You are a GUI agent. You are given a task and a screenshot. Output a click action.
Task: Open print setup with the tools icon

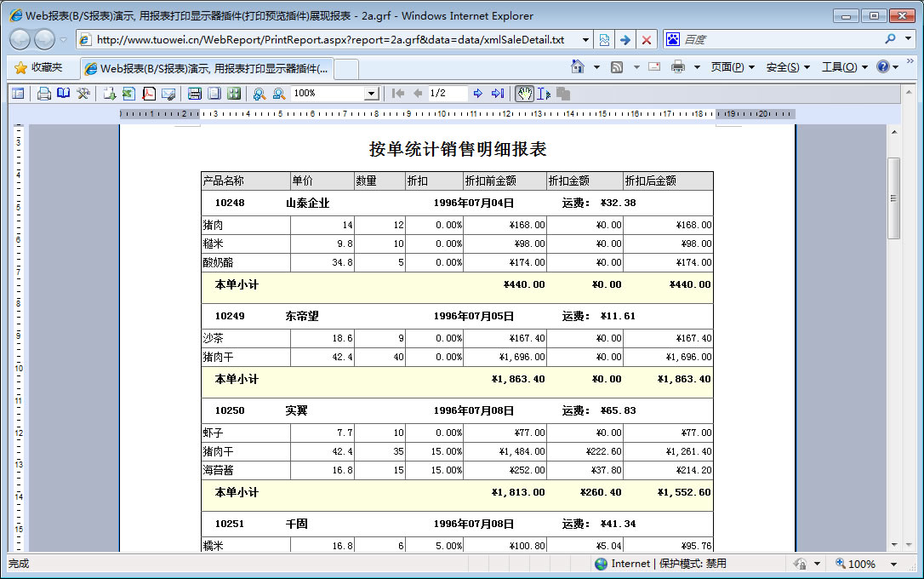(x=83, y=94)
